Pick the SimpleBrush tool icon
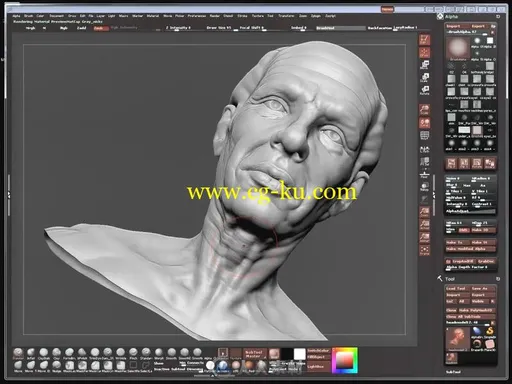This screenshot has width=512, height=384. click(x=490, y=332)
